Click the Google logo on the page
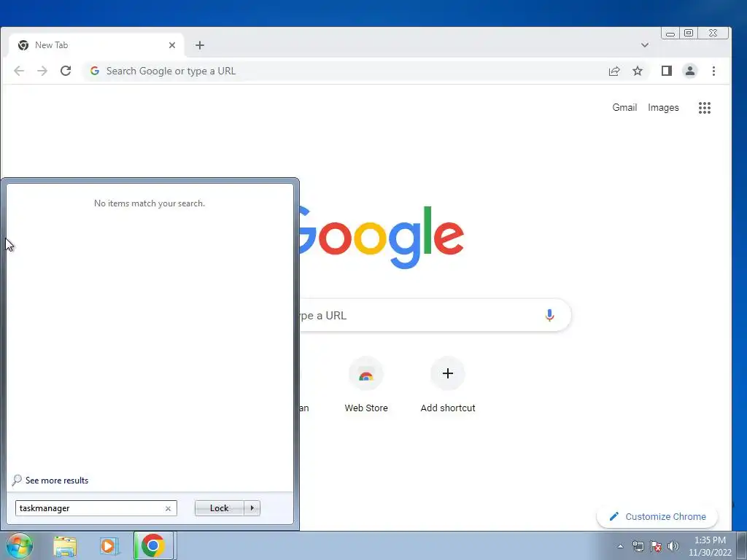The image size is (747, 560). pos(381,237)
